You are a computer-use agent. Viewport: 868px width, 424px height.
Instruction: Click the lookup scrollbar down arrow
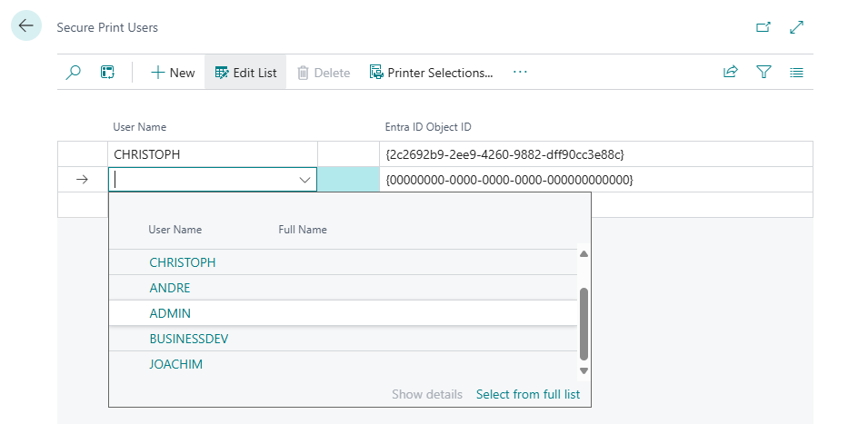(x=584, y=370)
